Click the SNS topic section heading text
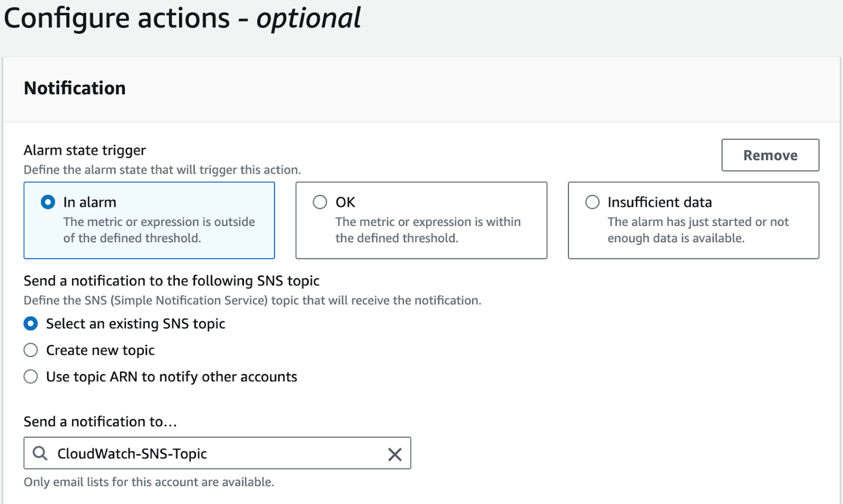This screenshot has width=843, height=504. (171, 280)
